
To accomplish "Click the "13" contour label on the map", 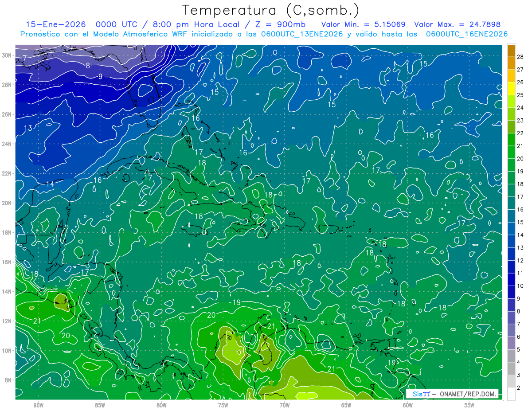I will (28, 128).
